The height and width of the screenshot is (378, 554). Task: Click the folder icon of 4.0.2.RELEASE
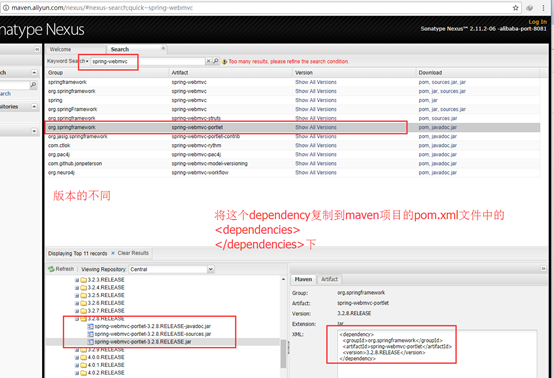pos(83,373)
